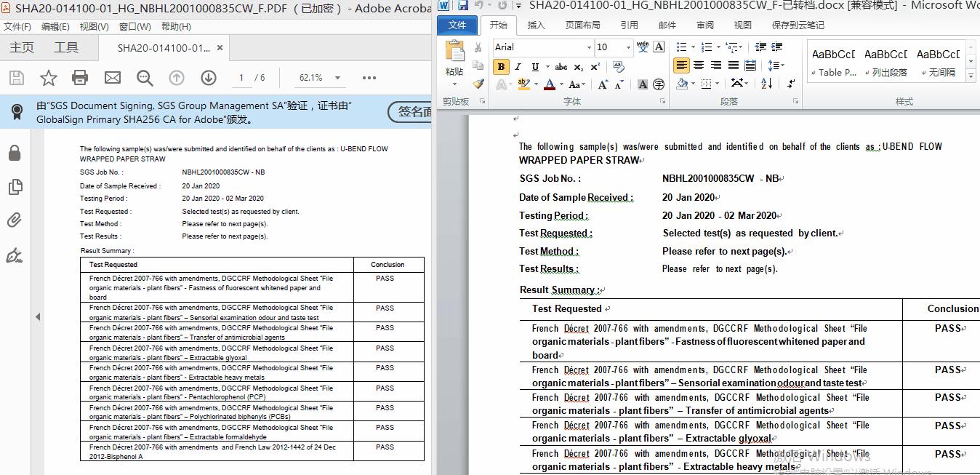Viewport: 980px width, 475px height.
Task: Open font size dropdown showing 10
Action: coord(628,47)
